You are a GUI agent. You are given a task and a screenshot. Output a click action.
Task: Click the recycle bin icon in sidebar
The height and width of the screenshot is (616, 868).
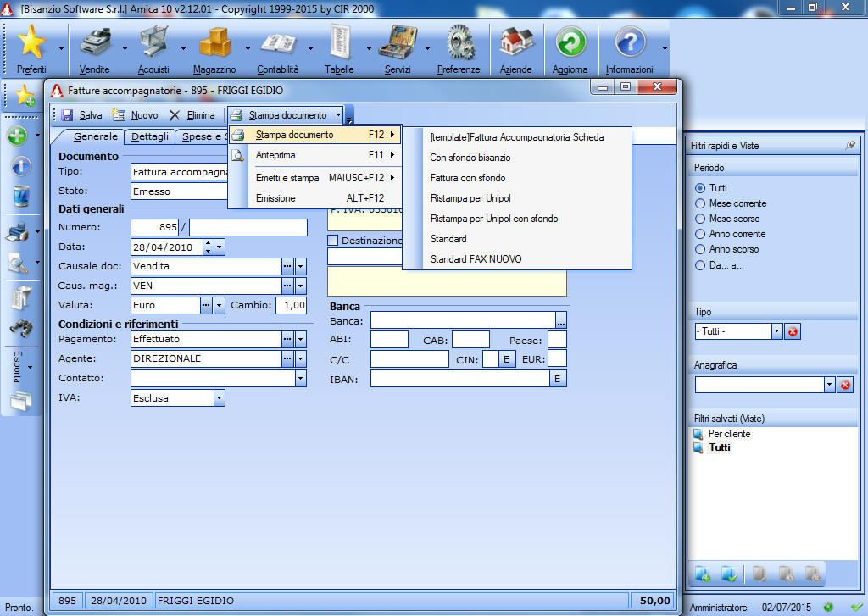coord(21,197)
